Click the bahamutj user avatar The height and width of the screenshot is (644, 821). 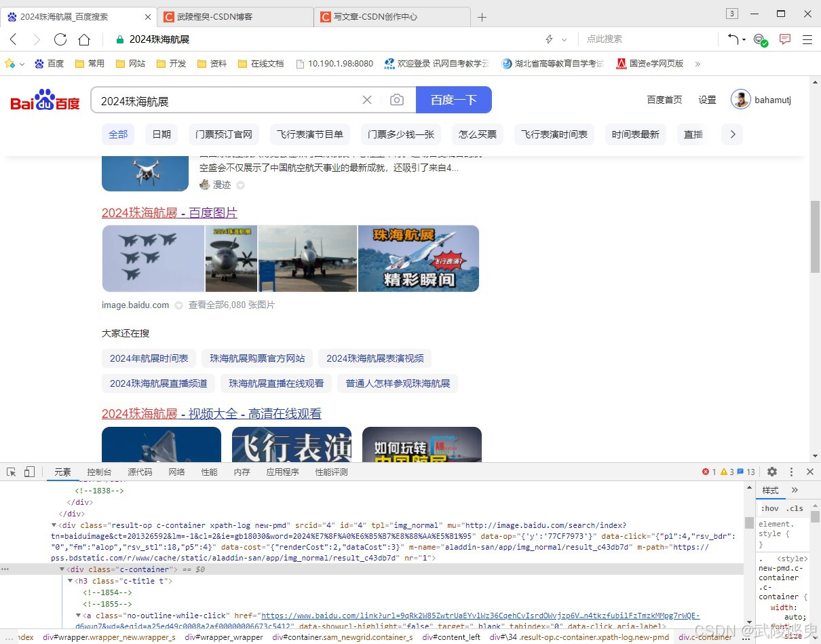[740, 99]
